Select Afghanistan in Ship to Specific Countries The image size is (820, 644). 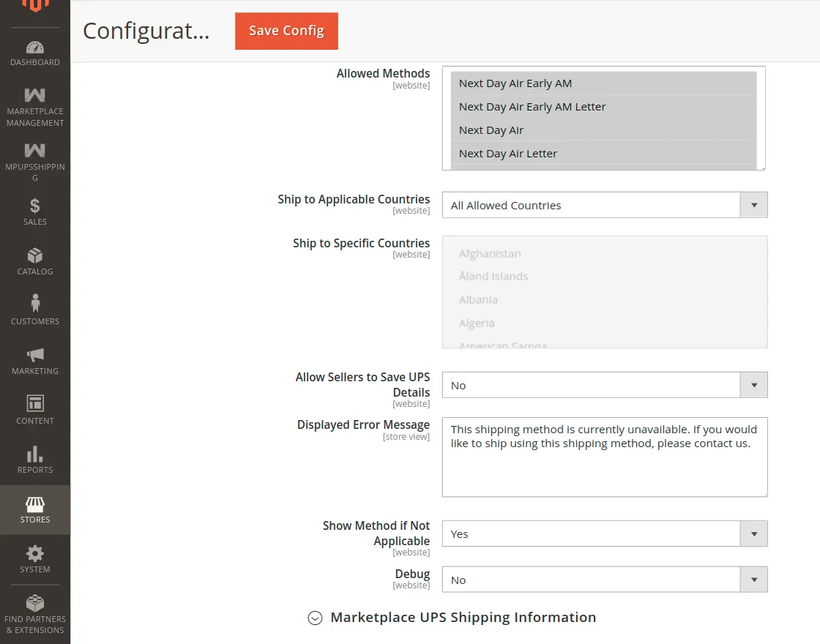point(489,253)
